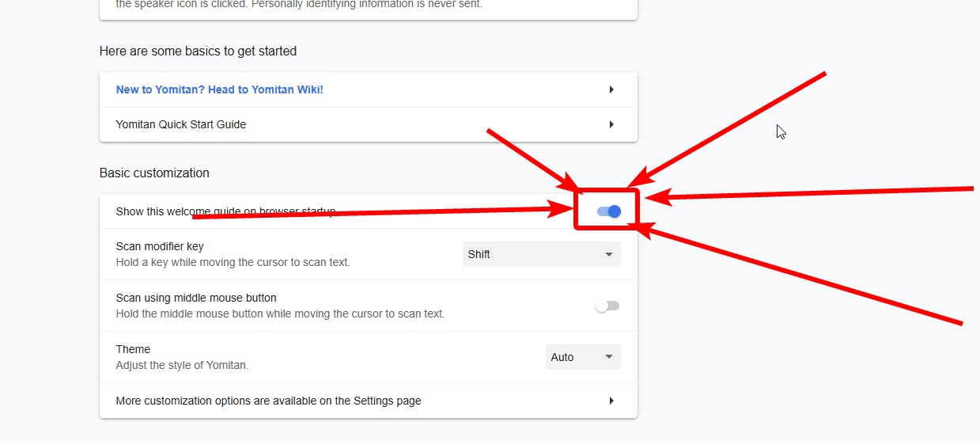The width and height of the screenshot is (980, 441).
Task: Disable welcome guide on browser startup toggle
Action: tap(608, 211)
